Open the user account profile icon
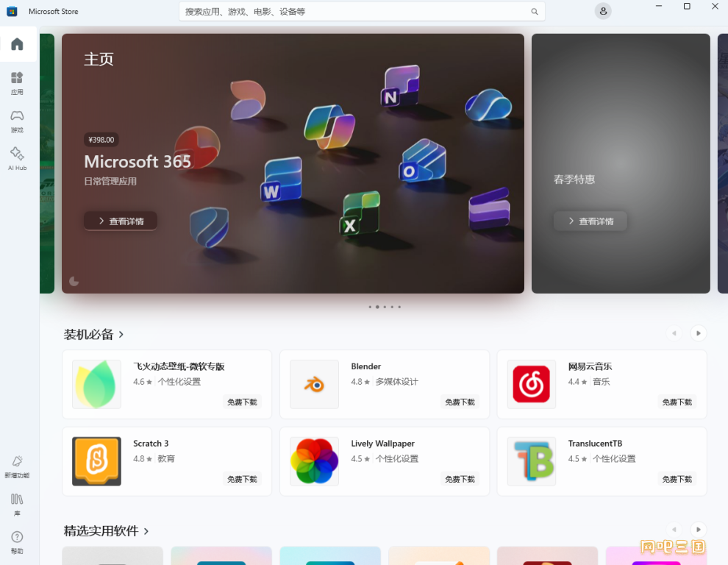Viewport: 728px width, 565px height. tap(603, 11)
